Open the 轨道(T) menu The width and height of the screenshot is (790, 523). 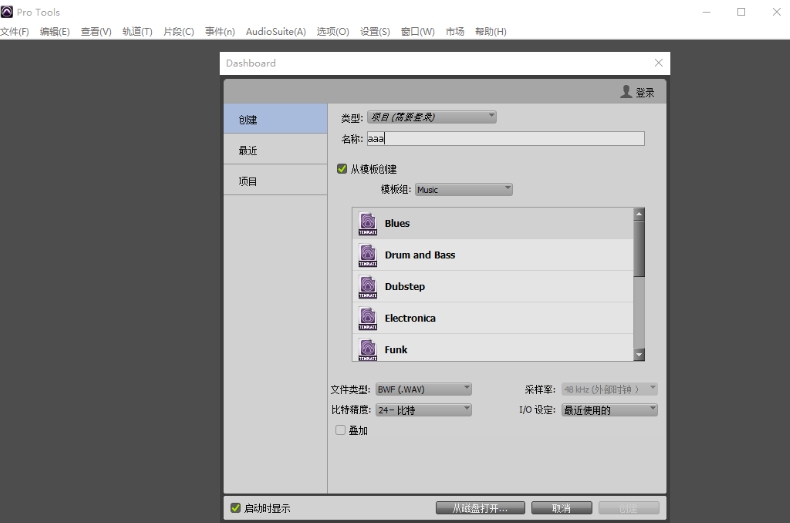coord(137,32)
